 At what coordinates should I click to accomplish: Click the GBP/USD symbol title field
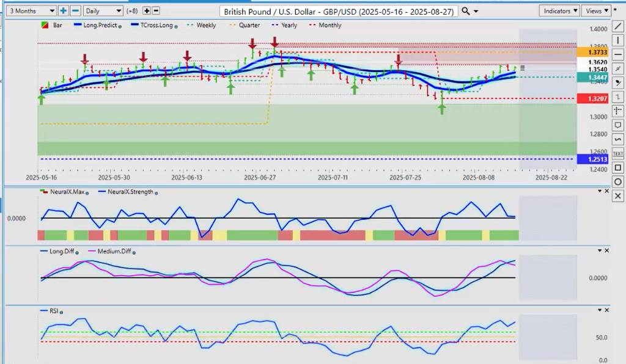point(339,11)
